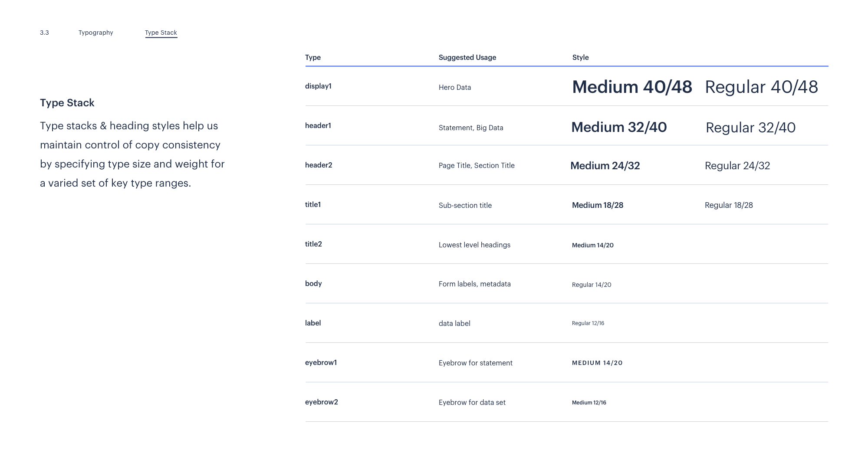Click the Typography breadcrumb link
Image resolution: width=868 pixels, height=460 pixels.
click(x=96, y=33)
